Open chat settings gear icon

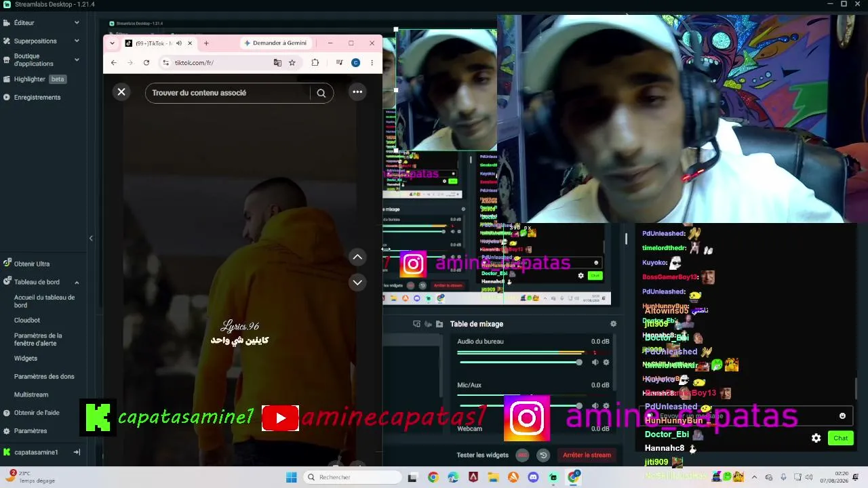coord(816,438)
